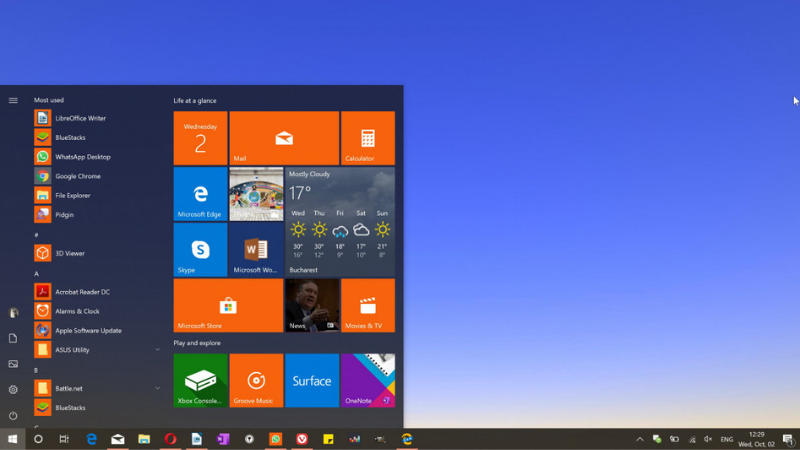Open LibreOffice Writer from Most used

point(97,118)
